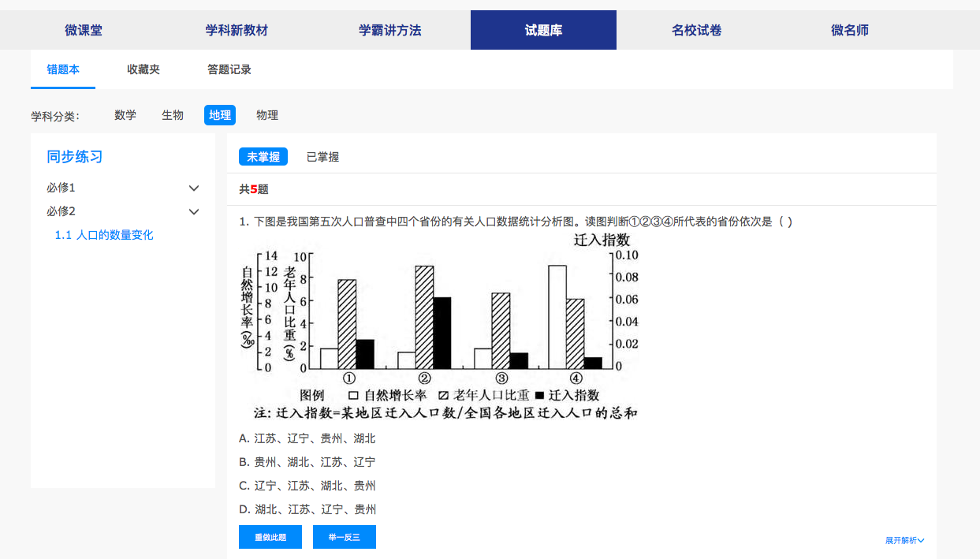Filter by 数学 subject
Viewport: 980px width, 559px height.
(x=125, y=115)
